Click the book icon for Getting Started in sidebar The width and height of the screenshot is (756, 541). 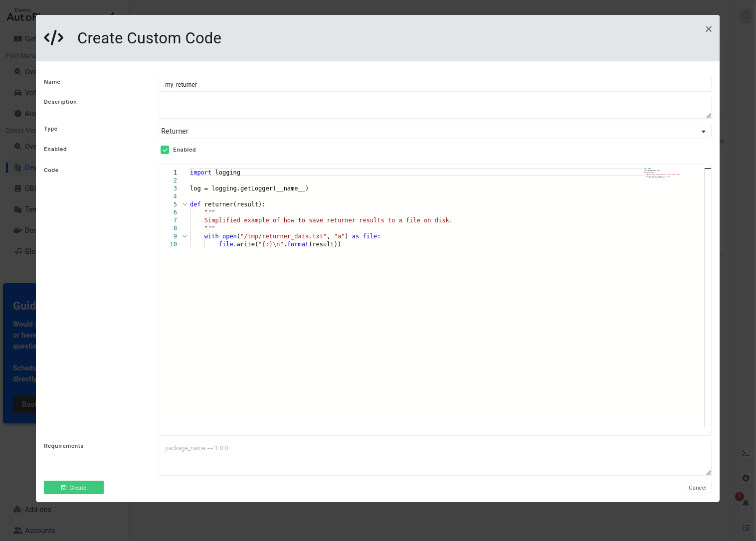click(18, 39)
